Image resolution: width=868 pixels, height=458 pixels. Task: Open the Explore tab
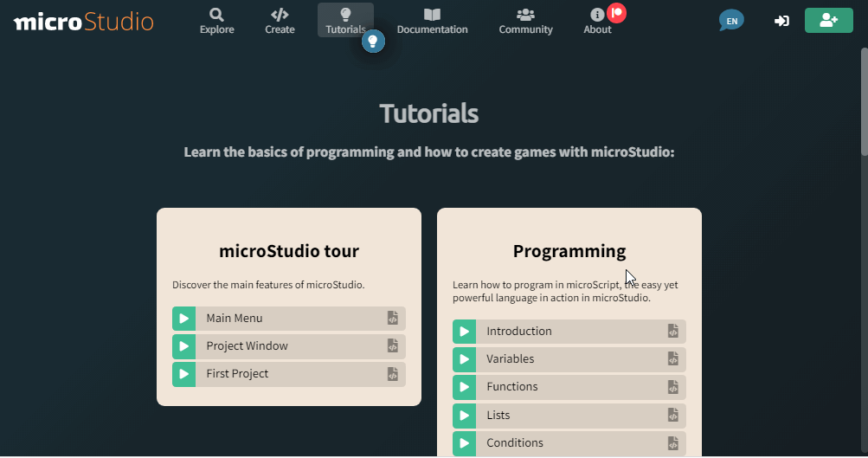coord(216,21)
